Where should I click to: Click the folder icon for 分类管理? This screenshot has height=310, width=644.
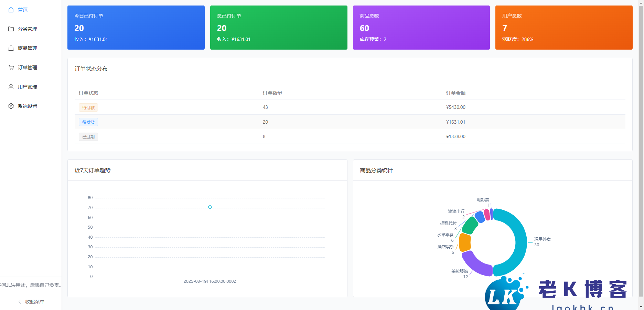(11, 29)
